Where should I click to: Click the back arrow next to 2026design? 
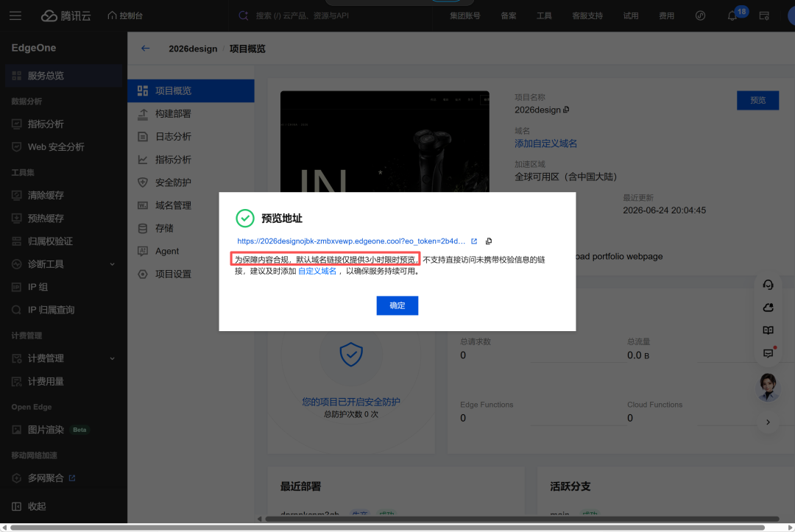pos(146,48)
